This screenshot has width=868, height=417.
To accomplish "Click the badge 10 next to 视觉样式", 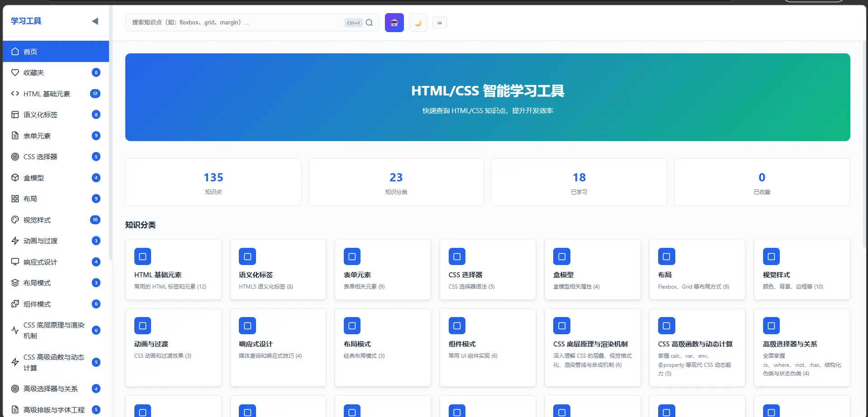I will coord(95,220).
